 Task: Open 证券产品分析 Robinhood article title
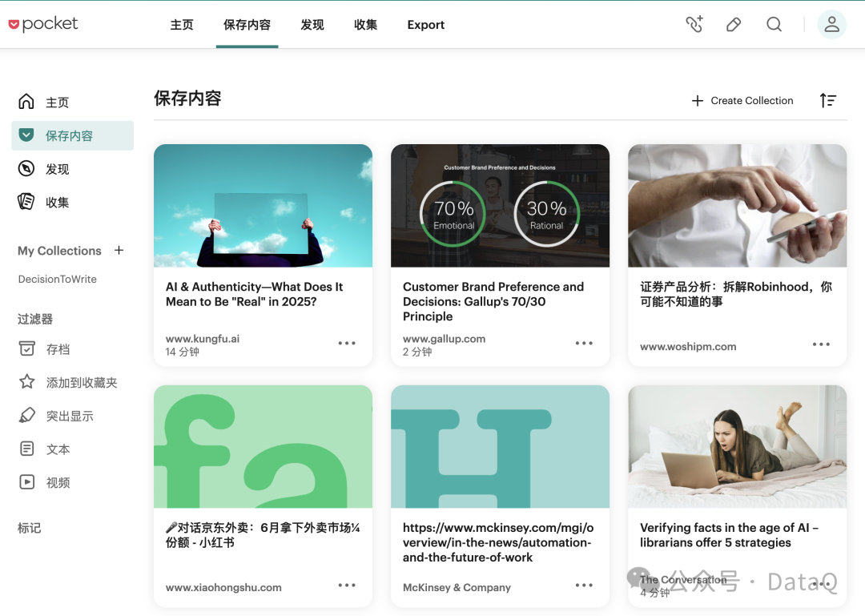coord(736,294)
